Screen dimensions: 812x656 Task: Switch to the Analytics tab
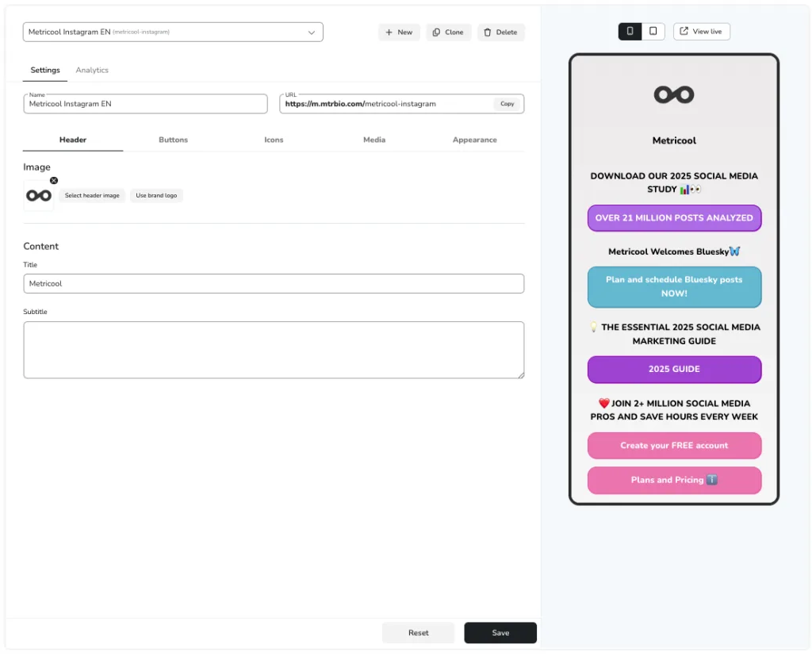point(92,71)
